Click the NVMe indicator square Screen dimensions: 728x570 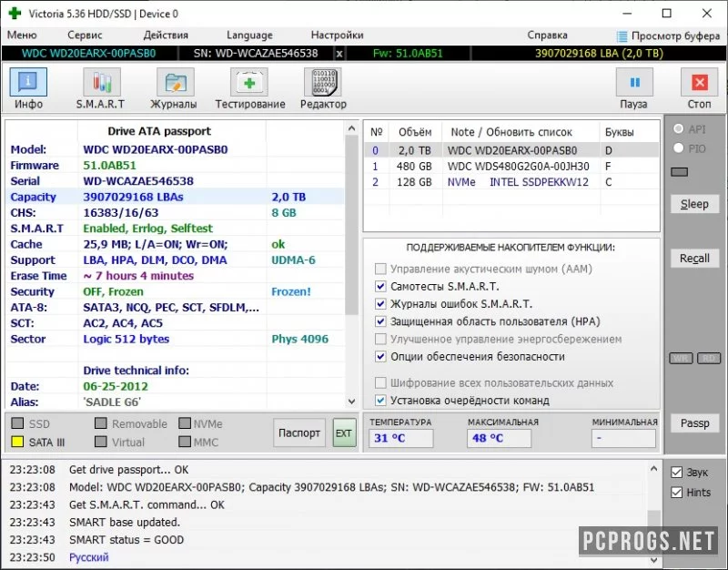[x=185, y=422]
